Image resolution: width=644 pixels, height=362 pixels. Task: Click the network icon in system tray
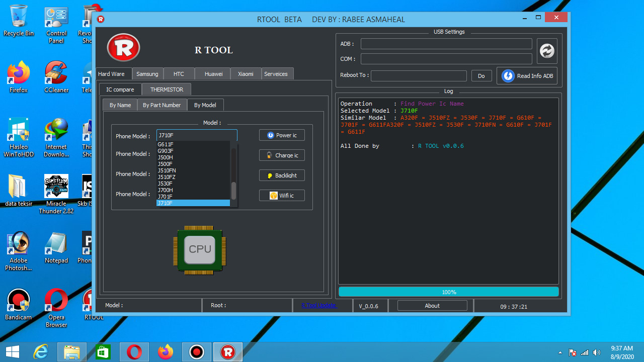[585, 352]
